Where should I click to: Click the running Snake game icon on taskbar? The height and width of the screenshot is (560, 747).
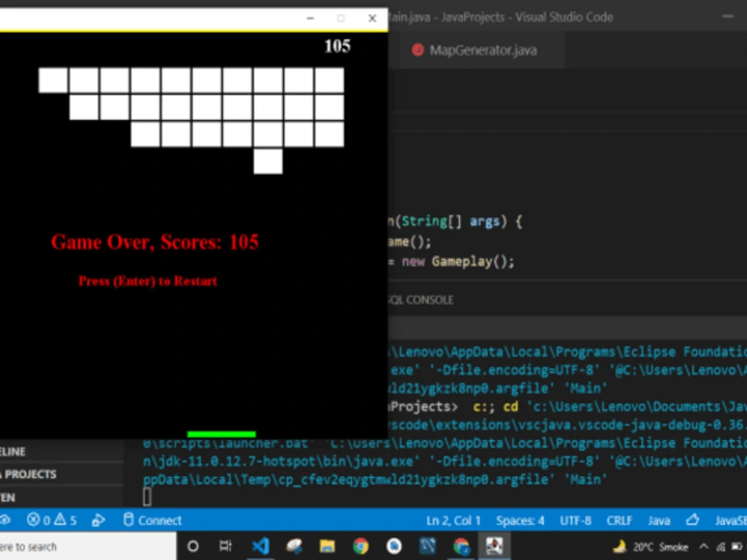(x=494, y=546)
